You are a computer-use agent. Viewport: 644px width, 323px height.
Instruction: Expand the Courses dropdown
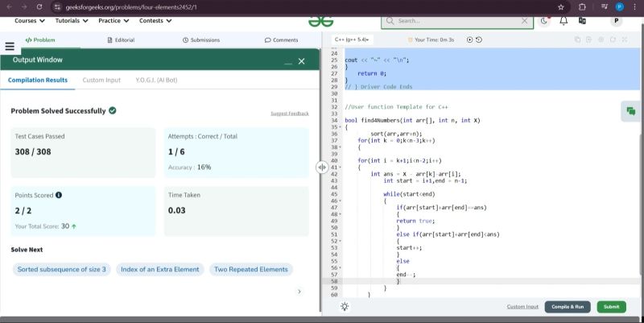[x=30, y=21]
